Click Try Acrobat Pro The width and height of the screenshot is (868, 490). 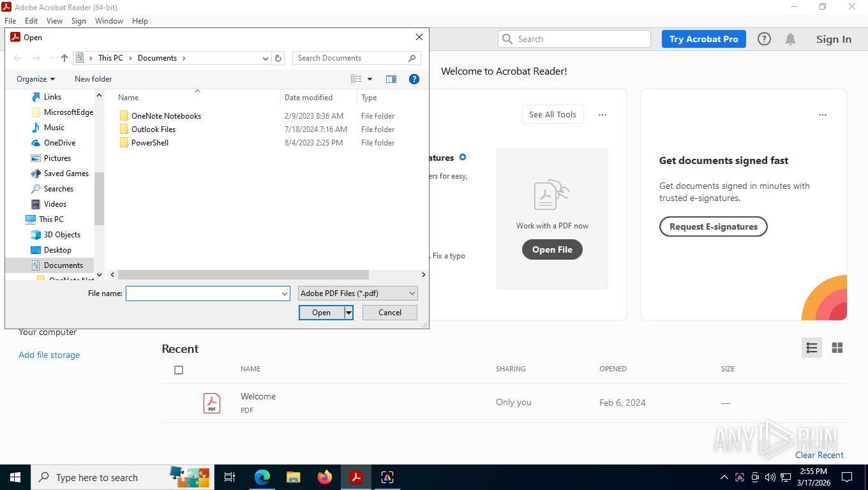704,39
